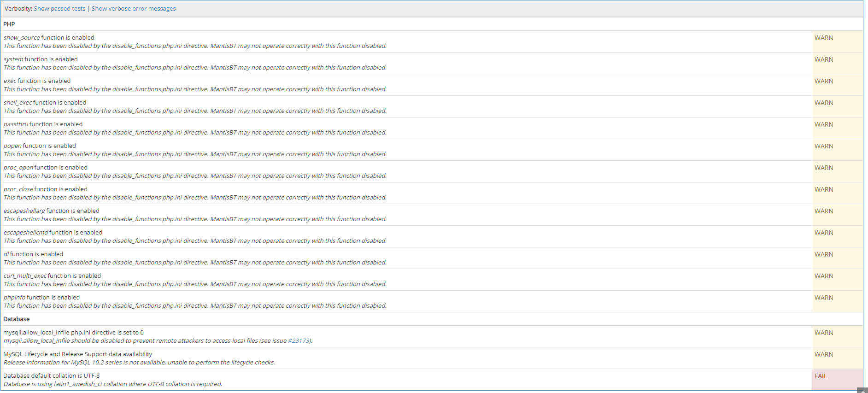868x393 pixels.
Task: Click the escapeshellarg function row title
Action: (51, 211)
